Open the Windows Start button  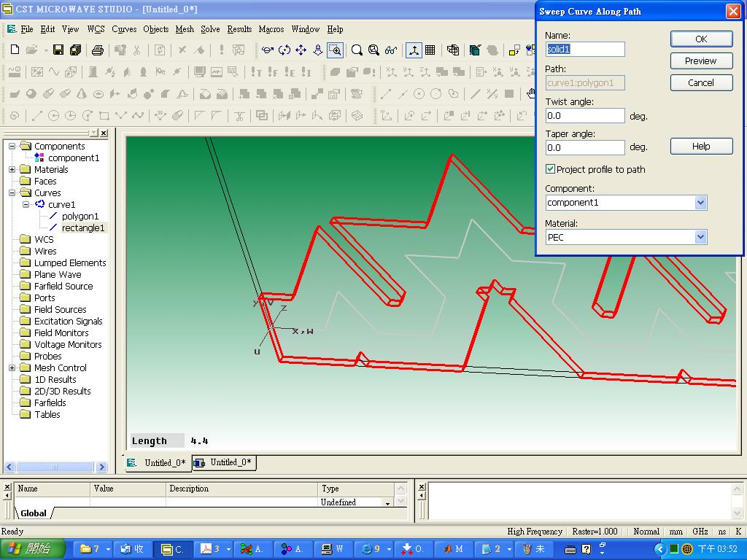pyautogui.click(x=31, y=549)
